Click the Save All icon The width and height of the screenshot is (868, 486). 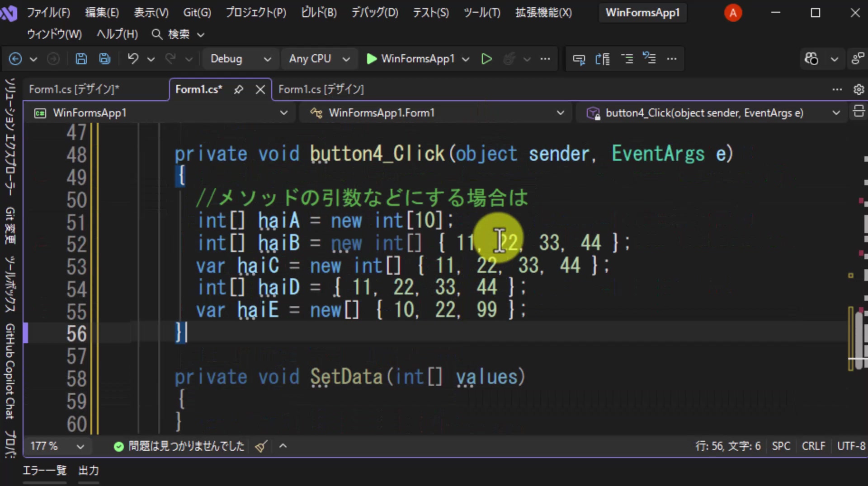(x=105, y=59)
